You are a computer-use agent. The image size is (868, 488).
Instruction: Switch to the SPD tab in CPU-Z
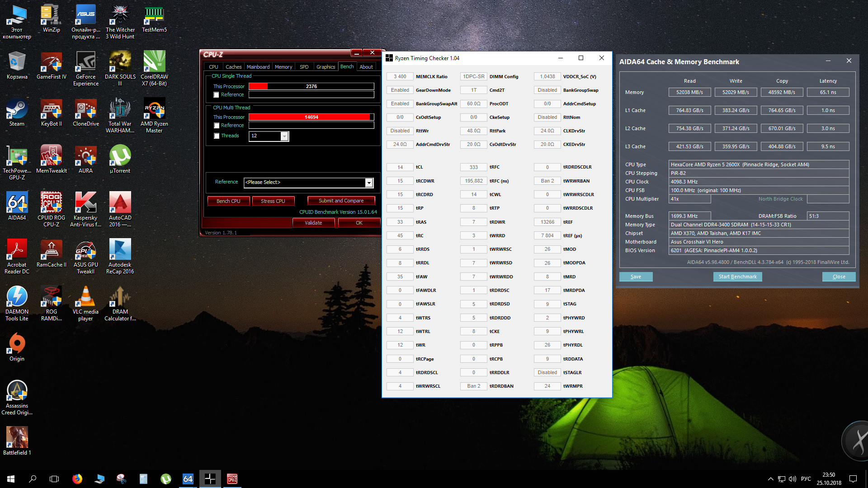point(304,67)
